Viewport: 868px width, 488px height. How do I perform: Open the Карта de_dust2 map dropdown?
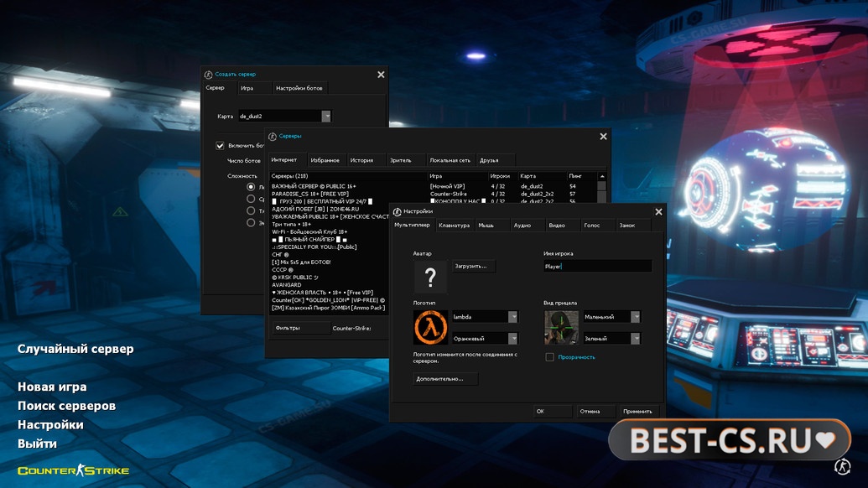pos(326,117)
